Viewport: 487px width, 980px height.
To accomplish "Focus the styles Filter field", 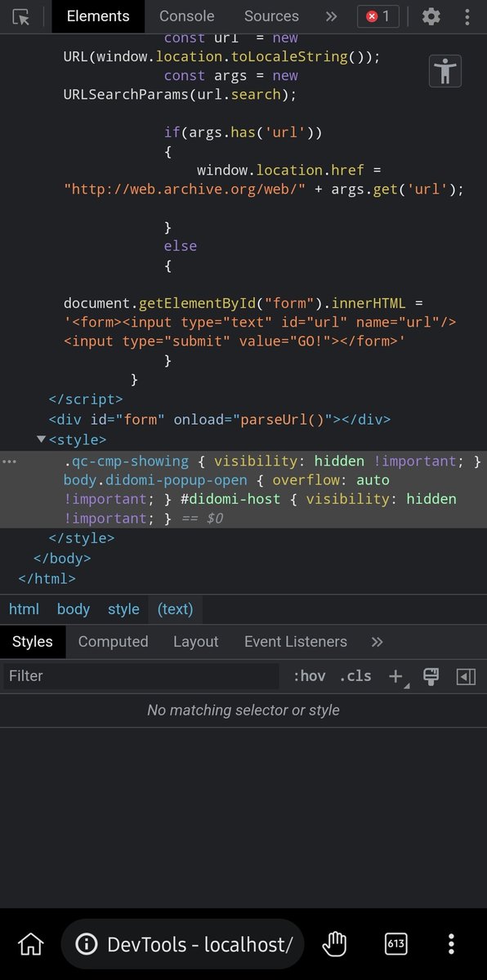I will tap(141, 676).
